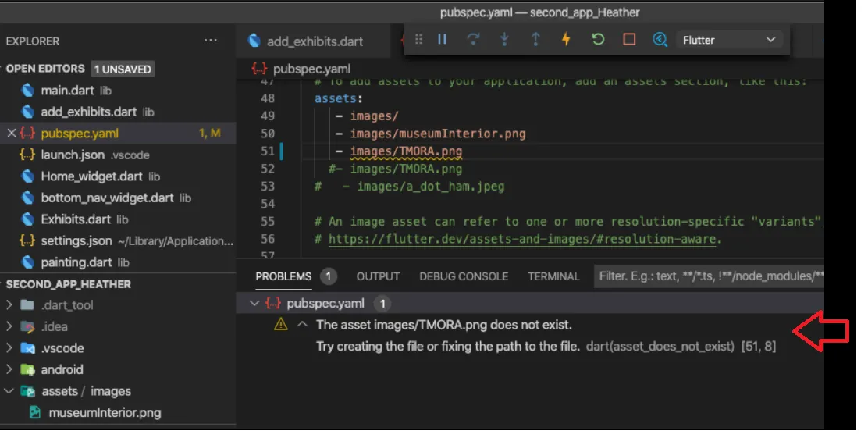868x438 pixels.
Task: Open settings.json from open editors
Action: (76, 241)
